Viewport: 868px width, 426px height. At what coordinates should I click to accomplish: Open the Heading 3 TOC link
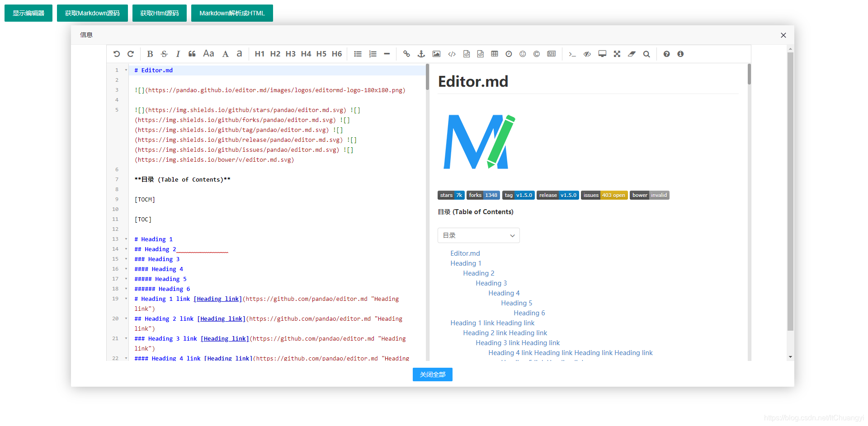pyautogui.click(x=491, y=283)
